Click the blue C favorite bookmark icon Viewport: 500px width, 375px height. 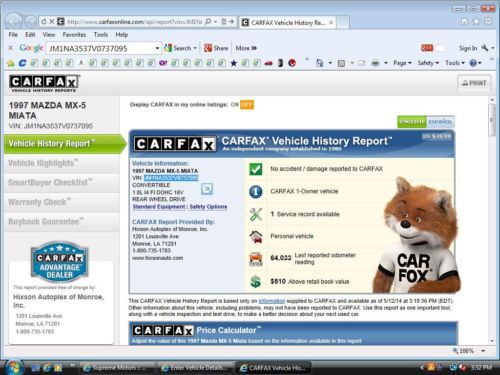pyautogui.click(x=22, y=63)
